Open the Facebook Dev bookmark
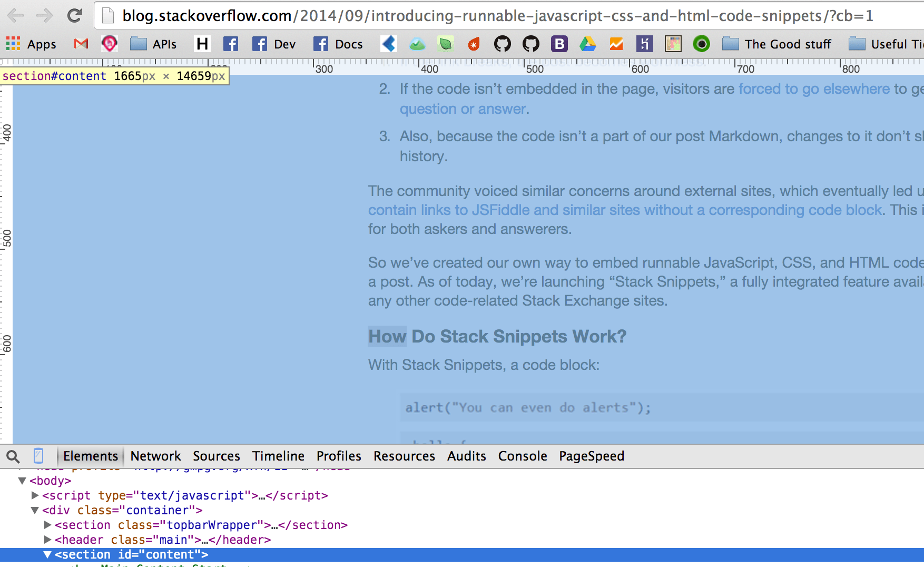 pyautogui.click(x=274, y=44)
